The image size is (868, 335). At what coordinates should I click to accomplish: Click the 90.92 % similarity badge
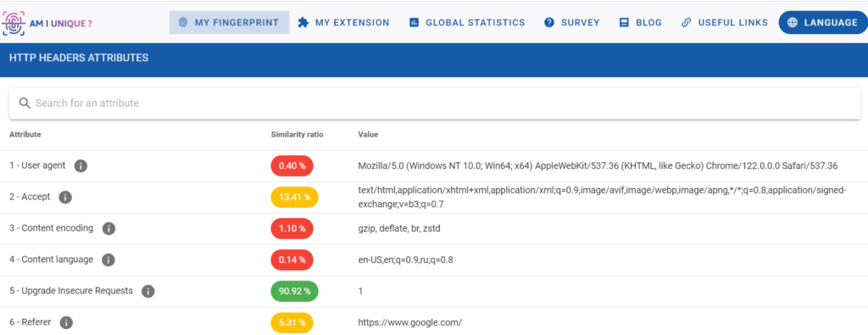click(x=294, y=291)
